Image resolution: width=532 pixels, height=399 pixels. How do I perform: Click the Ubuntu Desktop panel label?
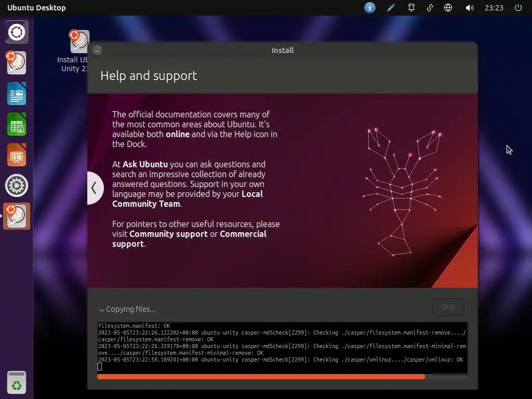pos(36,7)
